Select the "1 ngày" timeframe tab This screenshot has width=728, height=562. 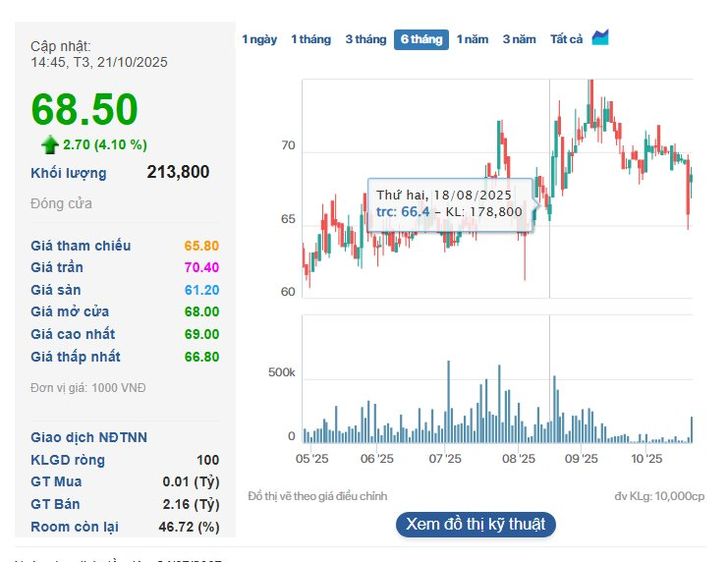(259, 39)
